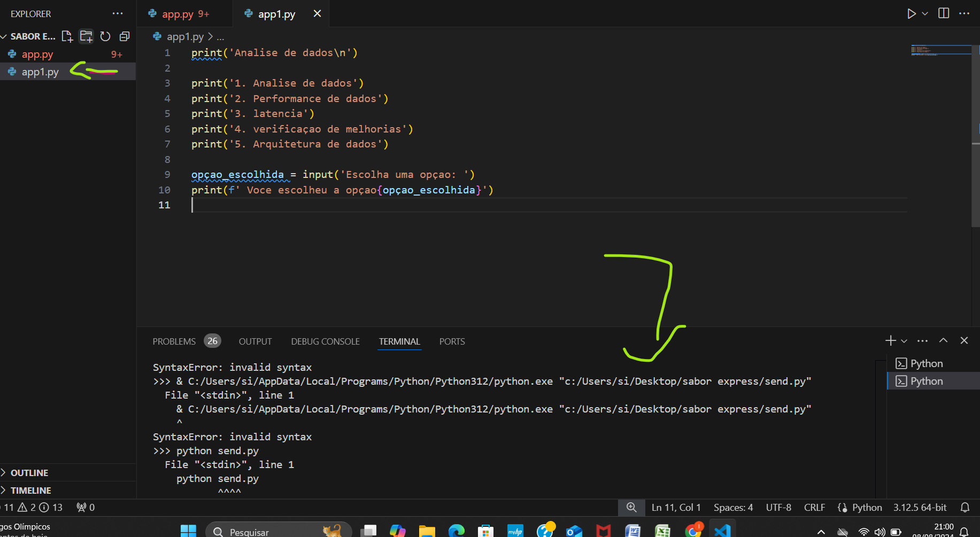Open Microsoft Store from taskbar
980x537 pixels.
[485, 531]
